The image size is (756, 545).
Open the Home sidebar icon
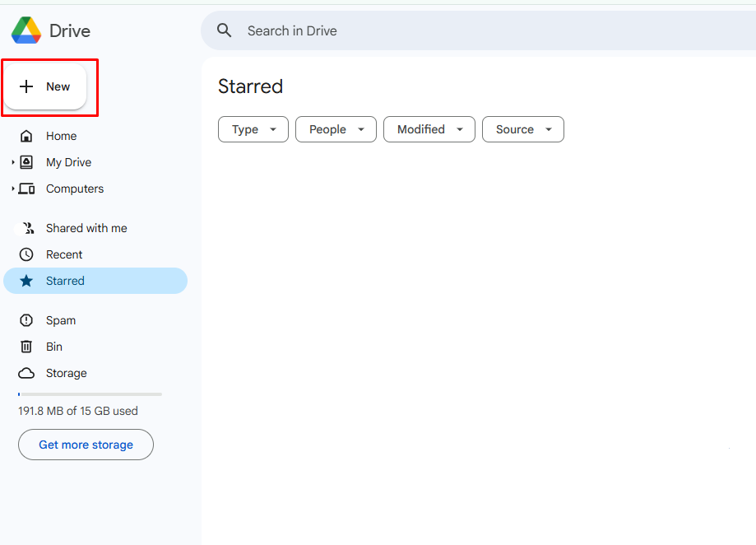pyautogui.click(x=26, y=135)
